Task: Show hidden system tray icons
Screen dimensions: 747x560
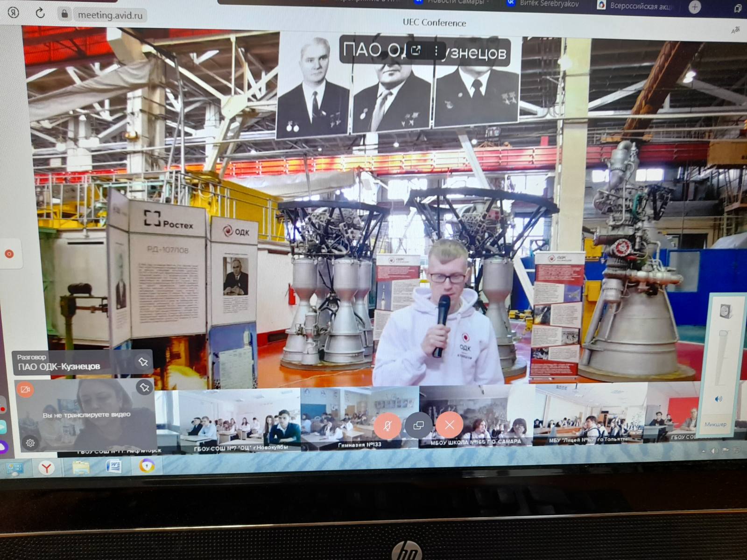Action: (x=704, y=451)
